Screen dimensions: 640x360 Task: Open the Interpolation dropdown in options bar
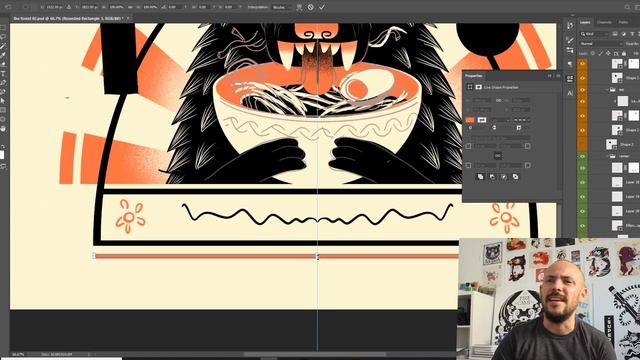pos(282,7)
